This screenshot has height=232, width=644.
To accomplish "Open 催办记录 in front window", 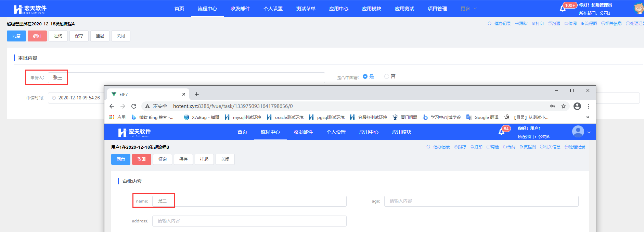I will coord(438,147).
